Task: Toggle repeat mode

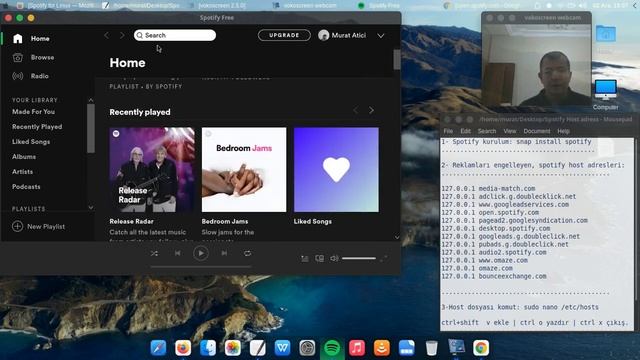Action: [x=247, y=253]
